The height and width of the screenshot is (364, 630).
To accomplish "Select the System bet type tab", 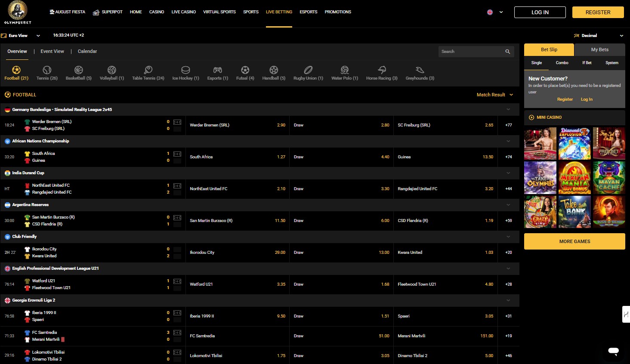I will coord(612,63).
